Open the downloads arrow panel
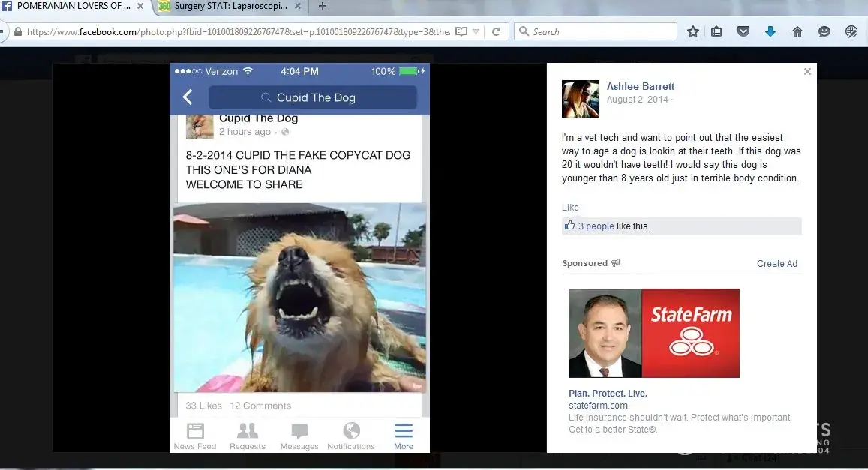This screenshot has height=470, width=868. click(x=770, y=31)
